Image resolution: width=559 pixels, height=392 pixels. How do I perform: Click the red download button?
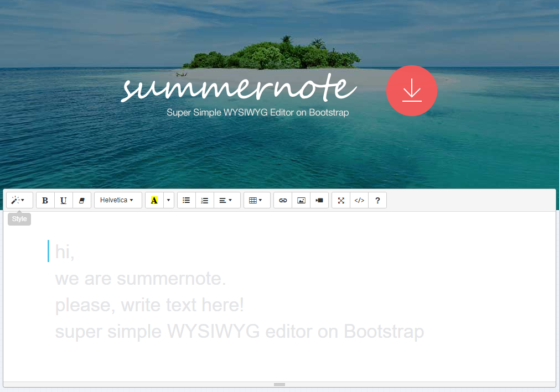tap(412, 91)
